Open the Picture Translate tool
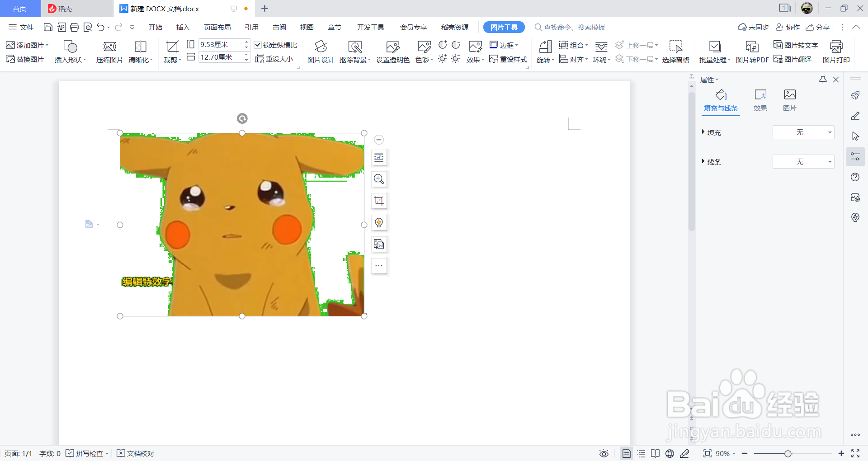 (x=793, y=59)
